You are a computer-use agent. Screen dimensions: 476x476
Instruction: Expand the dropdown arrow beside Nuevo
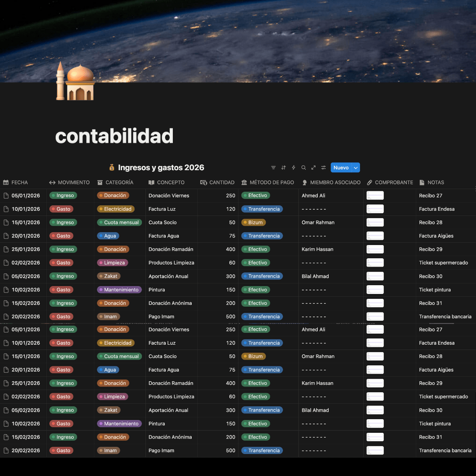coord(356,167)
